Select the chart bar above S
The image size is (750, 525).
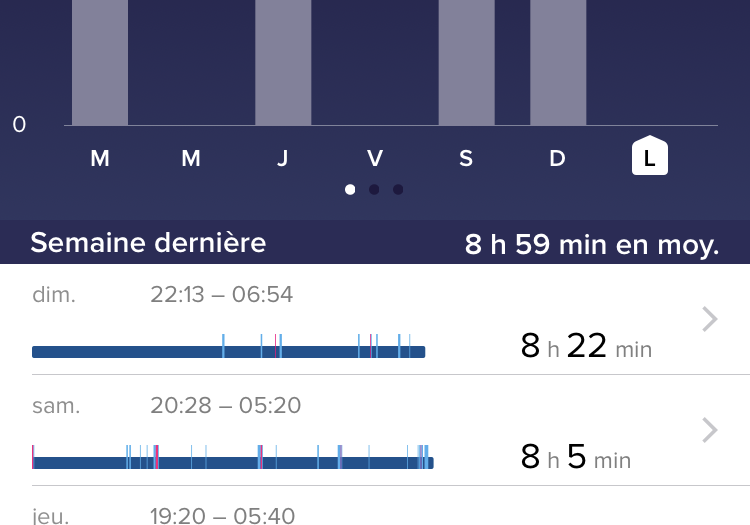pos(466,62)
